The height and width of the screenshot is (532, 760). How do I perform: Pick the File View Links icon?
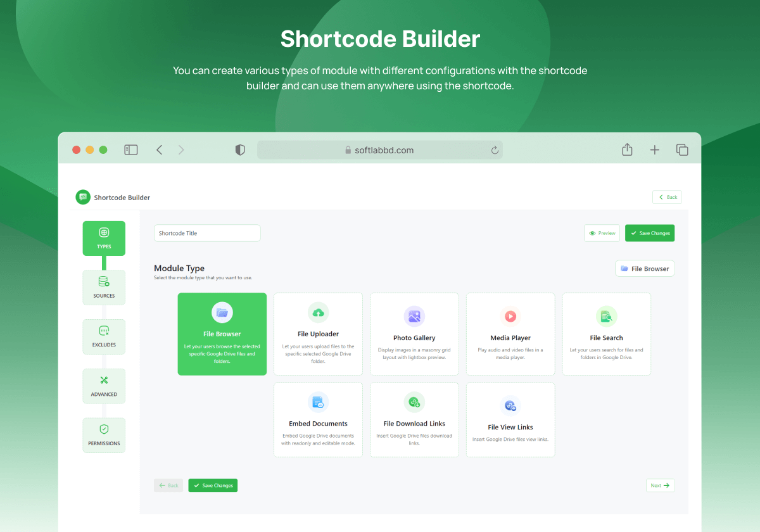pos(510,405)
